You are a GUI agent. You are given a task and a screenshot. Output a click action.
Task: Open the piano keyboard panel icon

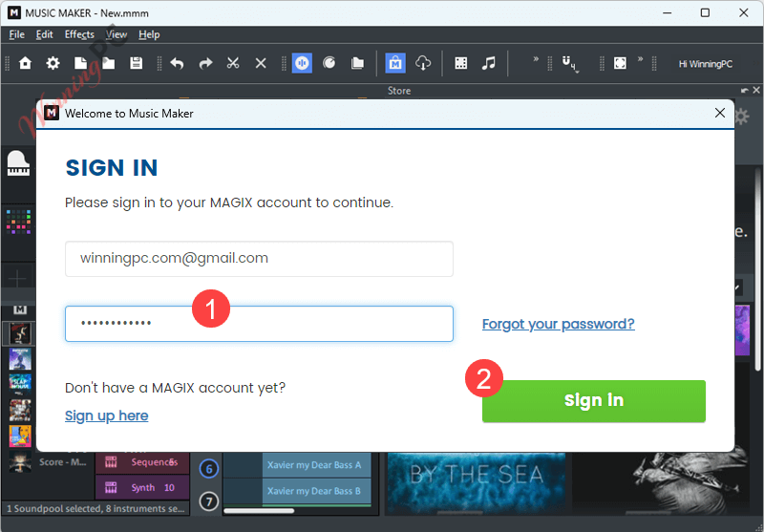click(x=18, y=163)
